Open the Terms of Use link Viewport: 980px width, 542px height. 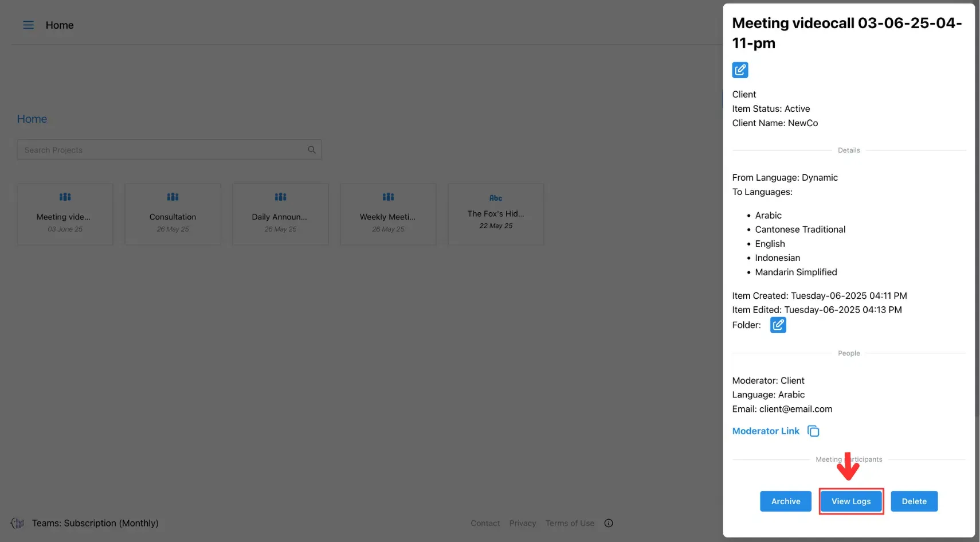point(570,523)
